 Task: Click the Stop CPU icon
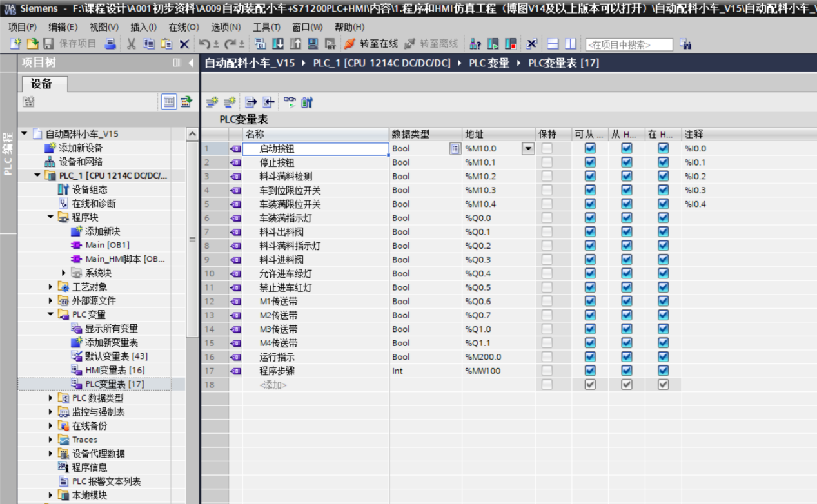click(511, 44)
